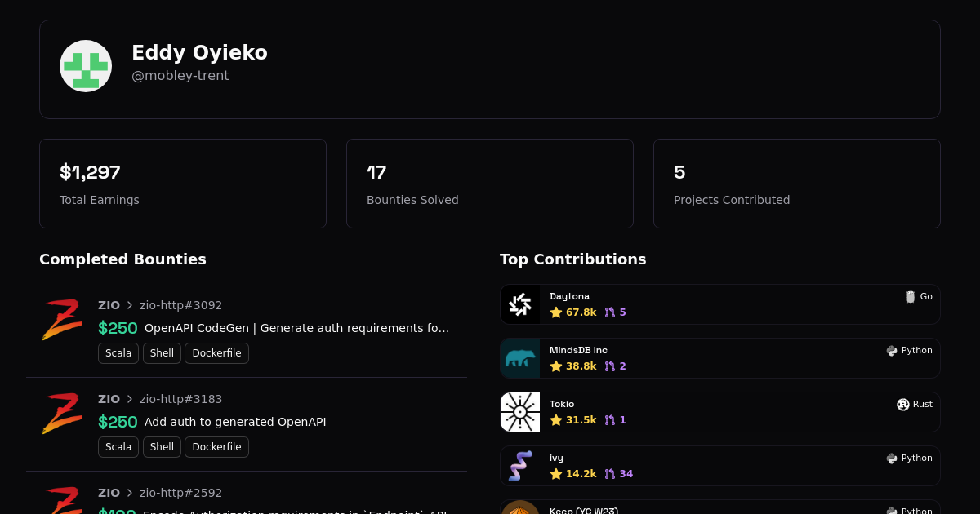Open 'Add auth to generated OpenAPI' bounty
This screenshot has height=514, width=980.
235,422
